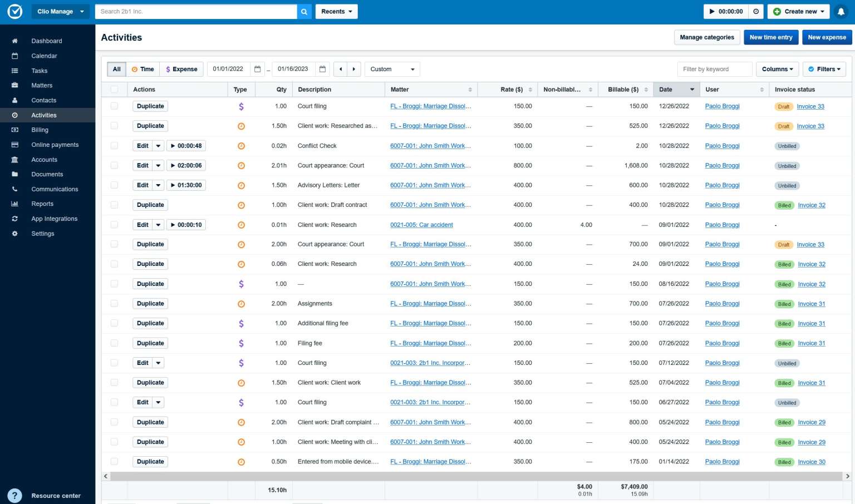
Task: Open the Billing section in the sidebar
Action: click(40, 130)
